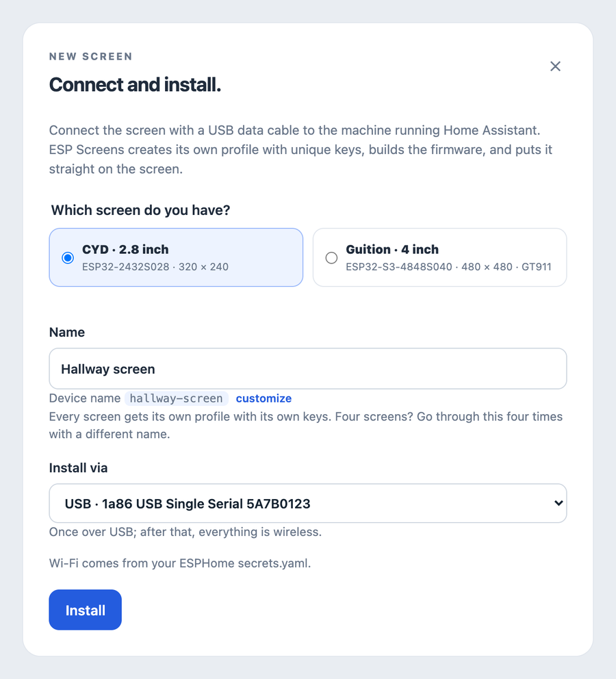The width and height of the screenshot is (616, 679).
Task: Click the ESP32-S3-4848S040 spec line
Action: pyautogui.click(x=448, y=267)
